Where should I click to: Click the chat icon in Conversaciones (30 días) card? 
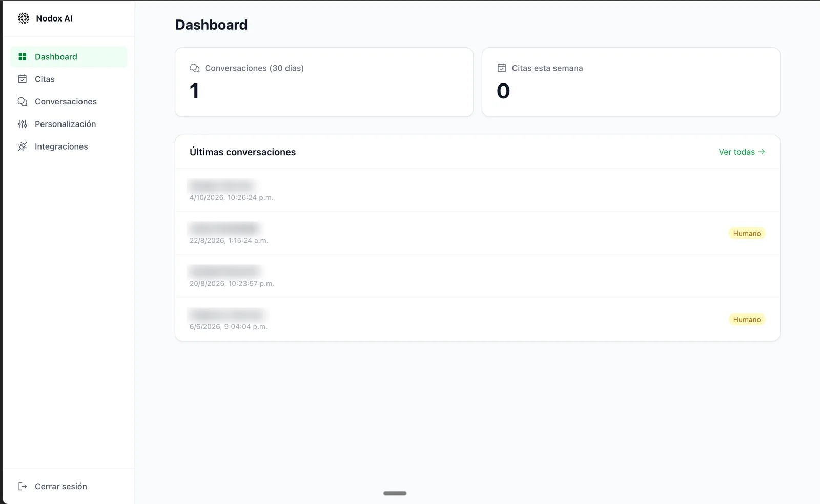tap(195, 68)
